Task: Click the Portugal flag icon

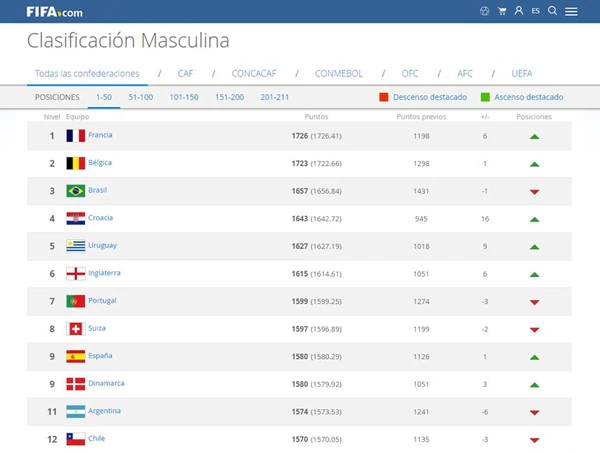Action: (x=75, y=301)
